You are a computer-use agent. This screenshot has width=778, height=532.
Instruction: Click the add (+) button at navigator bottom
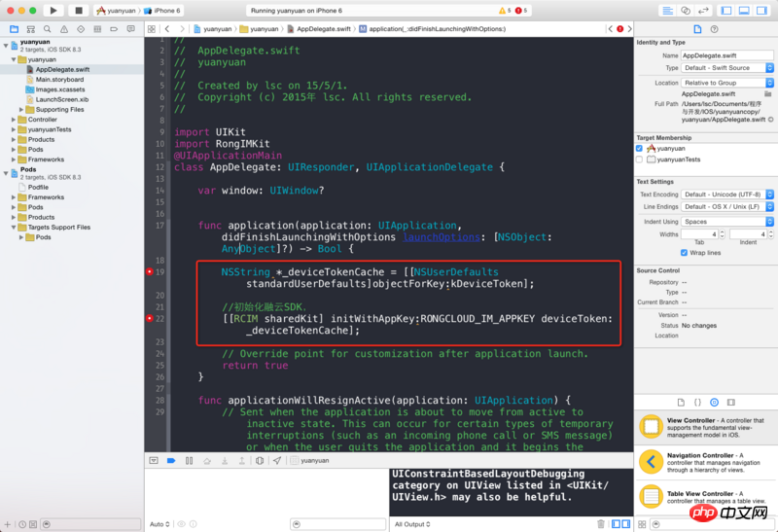[x=7, y=524]
